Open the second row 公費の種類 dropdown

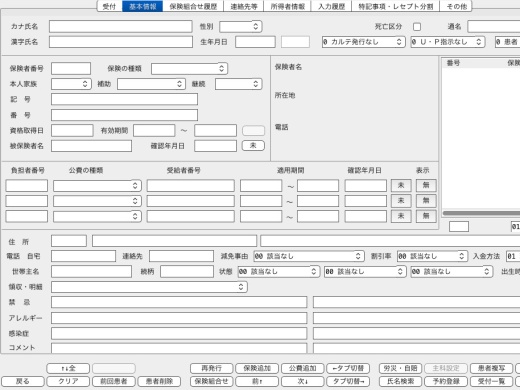[97, 201]
